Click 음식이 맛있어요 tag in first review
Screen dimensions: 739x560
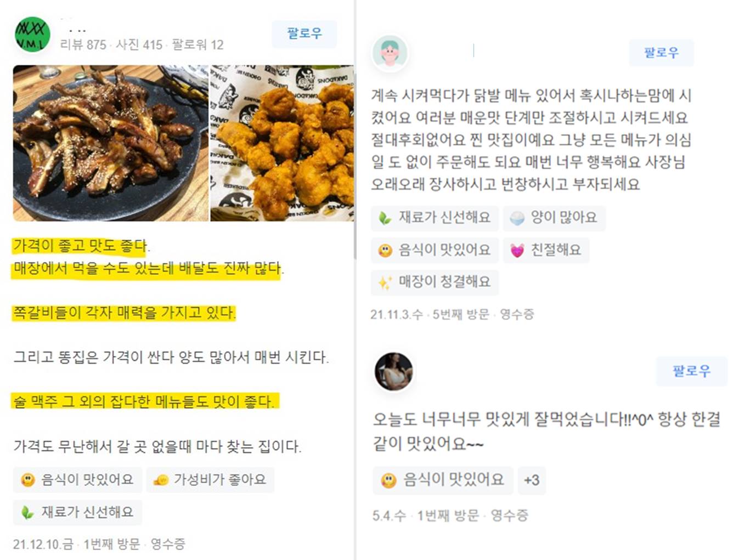click(x=77, y=479)
